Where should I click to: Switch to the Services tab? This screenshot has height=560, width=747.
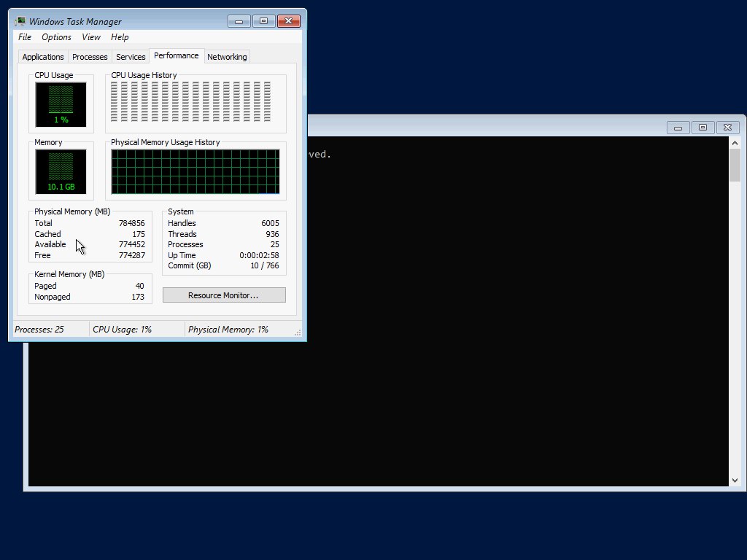(131, 57)
